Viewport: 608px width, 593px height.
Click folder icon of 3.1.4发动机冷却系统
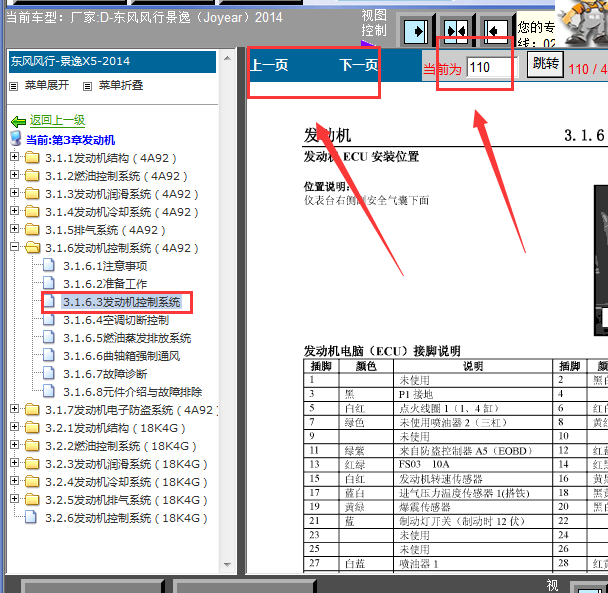click(32, 211)
